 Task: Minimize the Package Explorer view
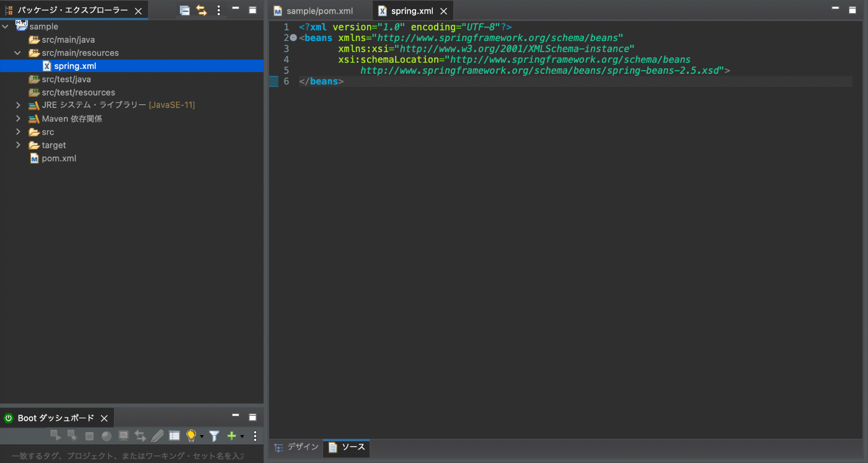point(236,9)
